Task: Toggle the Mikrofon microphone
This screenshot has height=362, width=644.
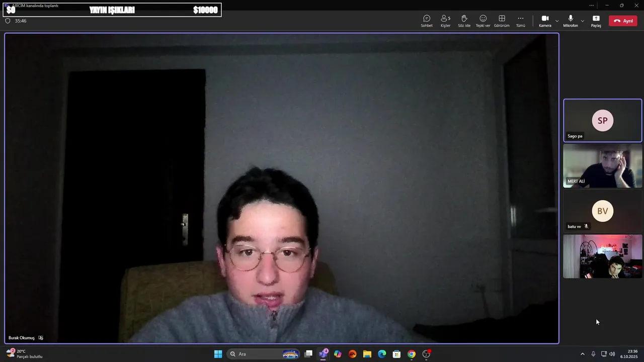Action: [x=571, y=21]
